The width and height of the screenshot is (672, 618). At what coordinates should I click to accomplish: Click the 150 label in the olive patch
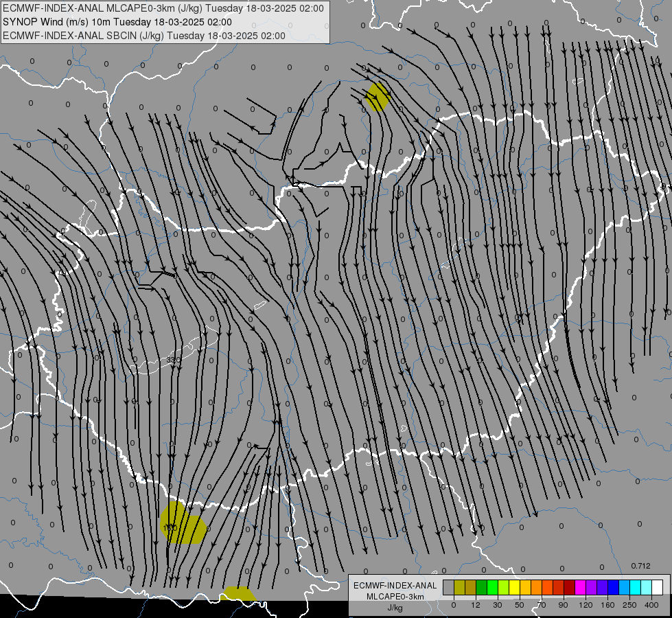pos(170,528)
